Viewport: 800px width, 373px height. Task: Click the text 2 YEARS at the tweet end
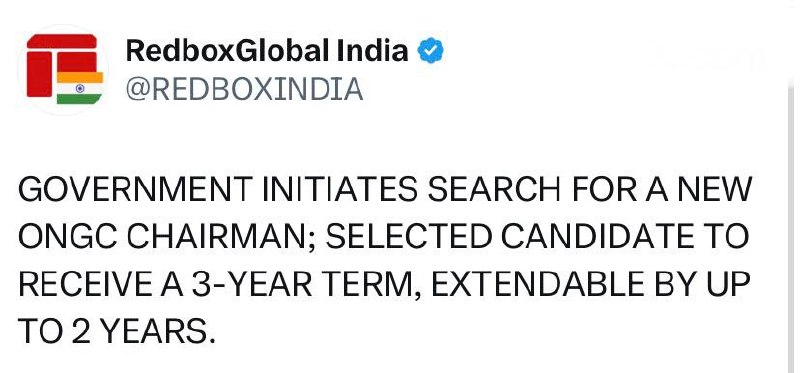[x=137, y=331]
